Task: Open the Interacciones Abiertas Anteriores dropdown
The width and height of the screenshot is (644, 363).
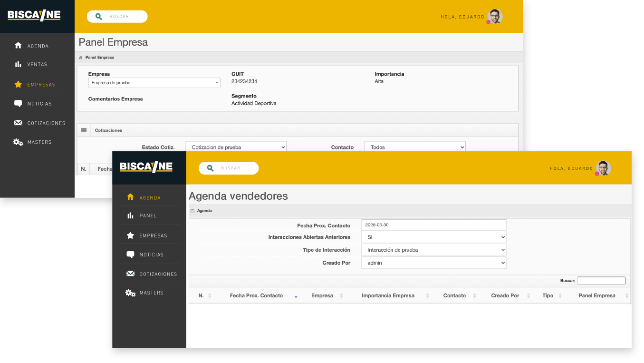Action: coord(433,237)
